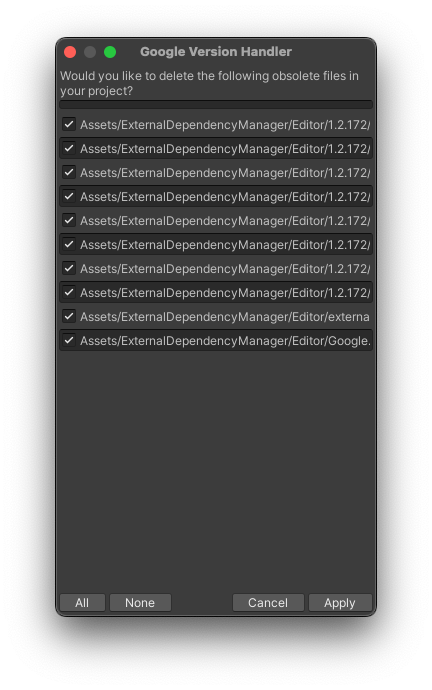432x690 pixels.
Task: Select all files with the All button
Action: pos(82,602)
